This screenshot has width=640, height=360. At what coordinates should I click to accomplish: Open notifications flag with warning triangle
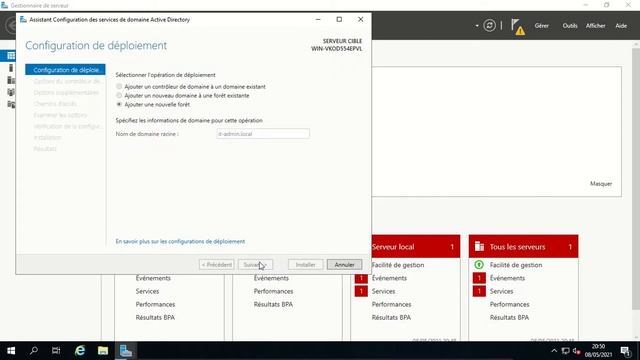point(518,27)
